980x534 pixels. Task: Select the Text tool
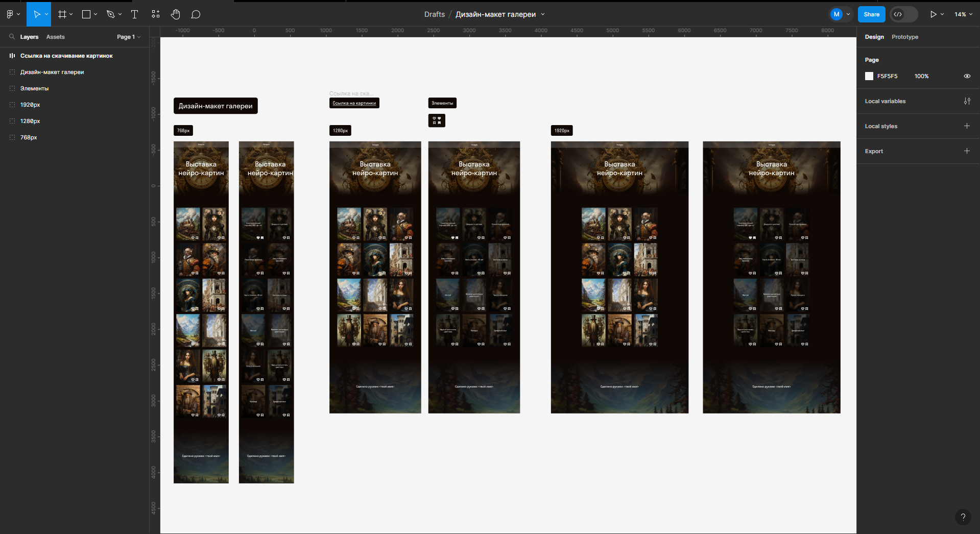tap(135, 14)
